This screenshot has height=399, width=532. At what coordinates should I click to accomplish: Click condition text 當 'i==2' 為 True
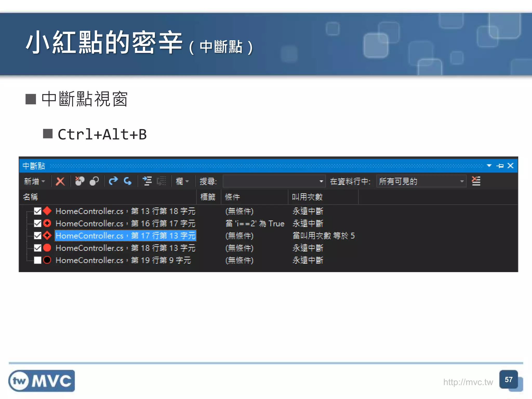[x=255, y=223]
